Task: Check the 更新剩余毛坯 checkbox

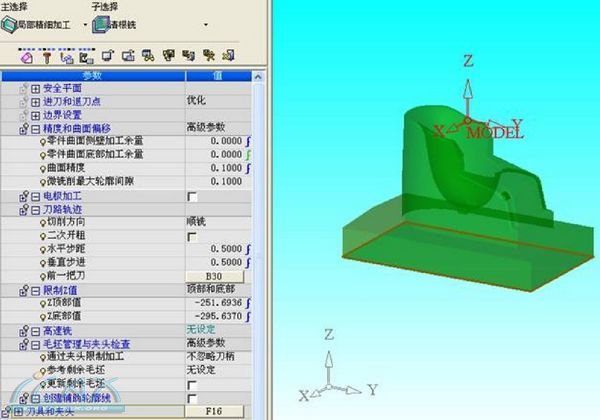Action: point(192,384)
